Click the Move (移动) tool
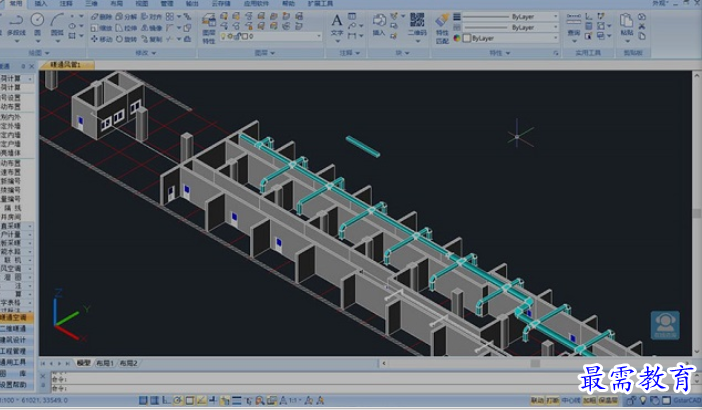The image size is (702, 410). pyautogui.click(x=101, y=39)
